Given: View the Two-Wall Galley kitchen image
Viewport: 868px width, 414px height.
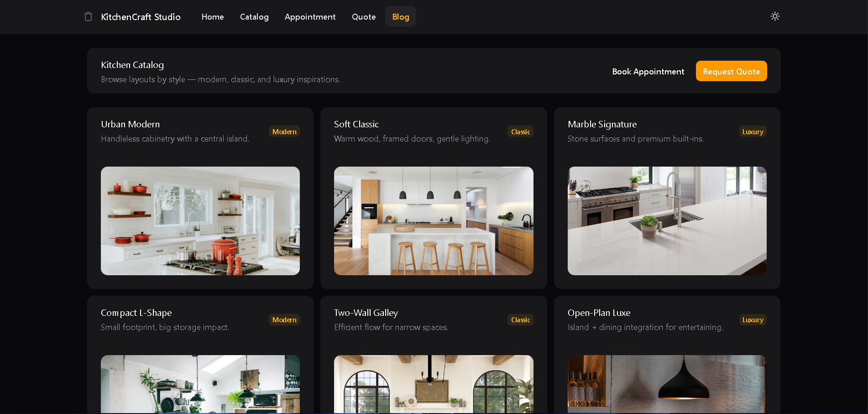Looking at the screenshot, I should [434, 384].
